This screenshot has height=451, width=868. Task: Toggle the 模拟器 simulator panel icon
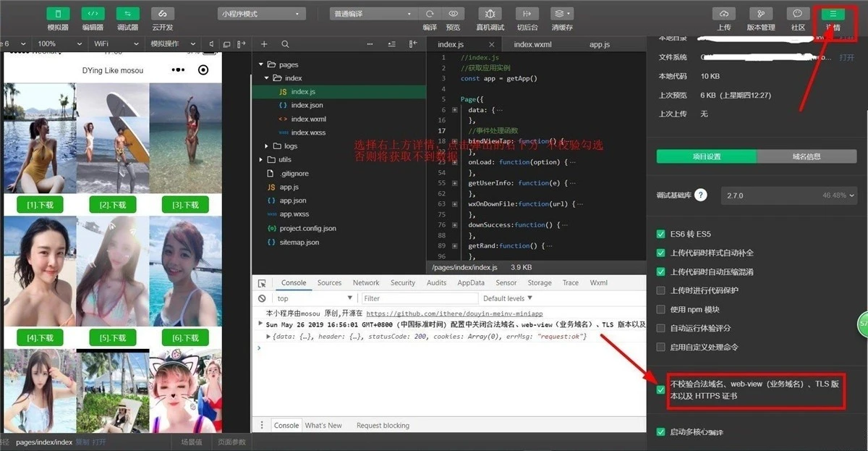58,14
